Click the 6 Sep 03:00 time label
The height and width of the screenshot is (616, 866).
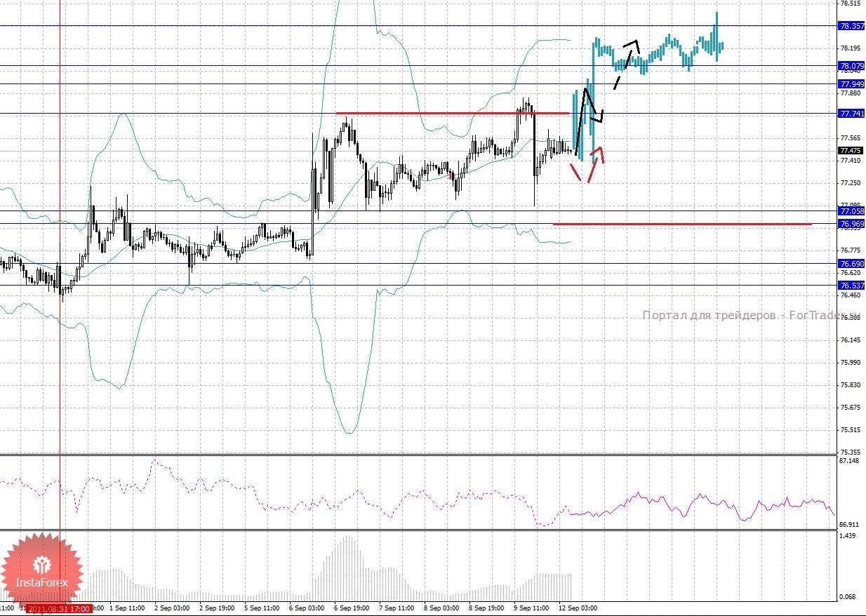[x=307, y=609]
